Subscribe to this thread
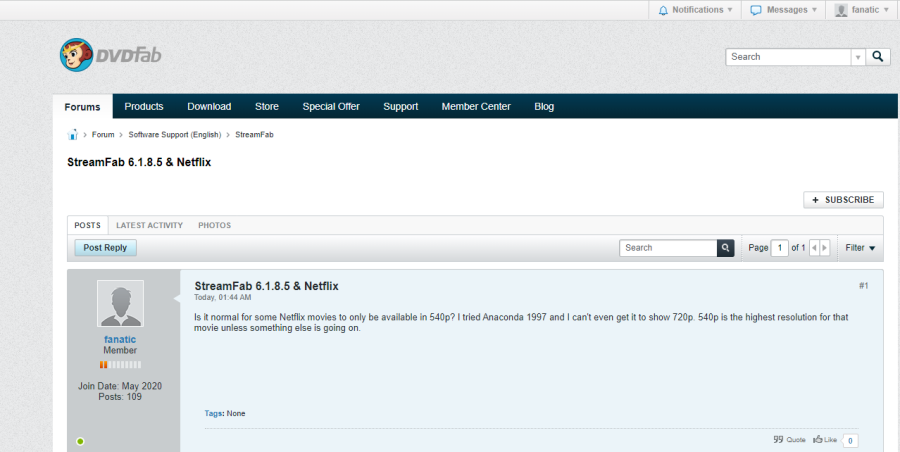 pyautogui.click(x=843, y=200)
